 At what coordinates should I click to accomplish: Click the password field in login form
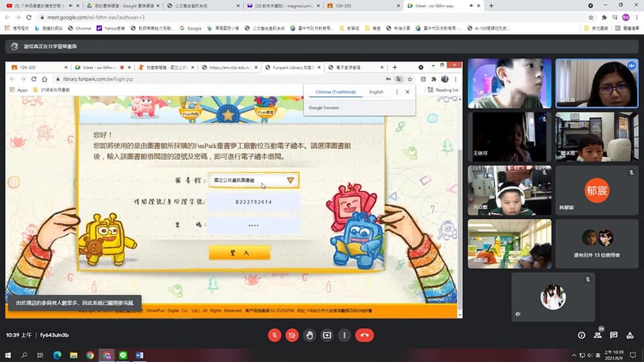coord(253,225)
